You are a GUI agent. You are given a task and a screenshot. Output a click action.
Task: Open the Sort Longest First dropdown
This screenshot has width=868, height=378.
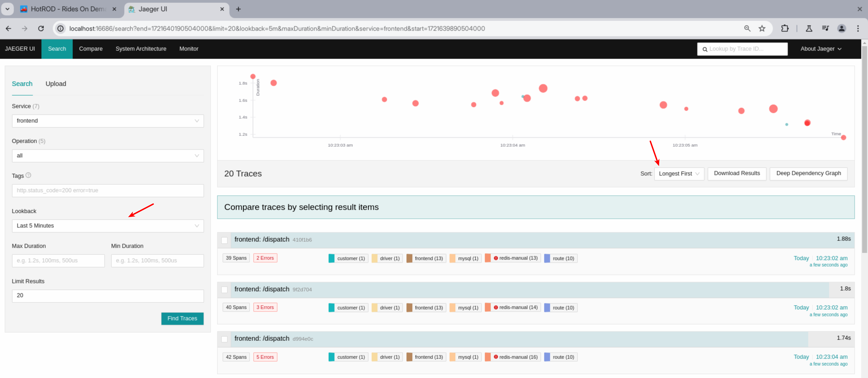(x=679, y=174)
